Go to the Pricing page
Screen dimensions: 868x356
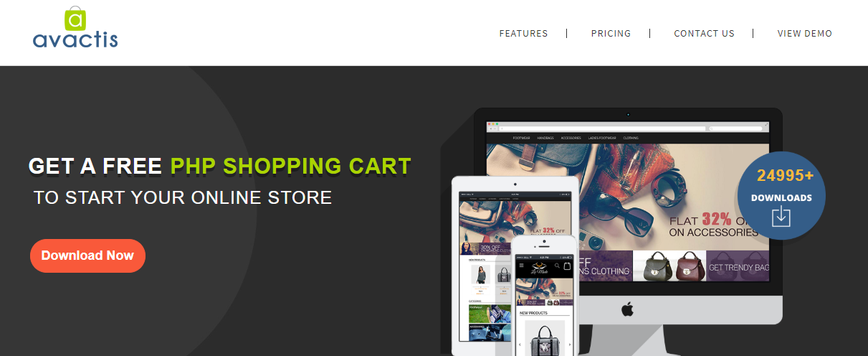click(x=611, y=34)
